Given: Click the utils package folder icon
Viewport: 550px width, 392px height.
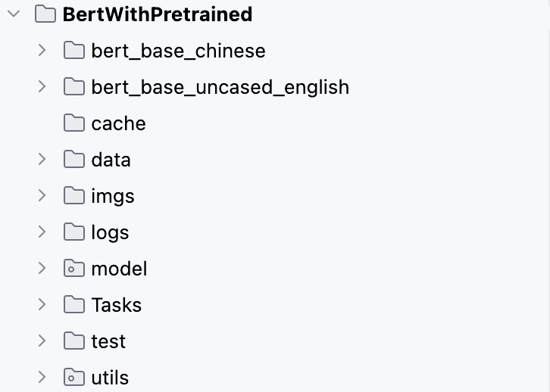Looking at the screenshot, I should [74, 378].
